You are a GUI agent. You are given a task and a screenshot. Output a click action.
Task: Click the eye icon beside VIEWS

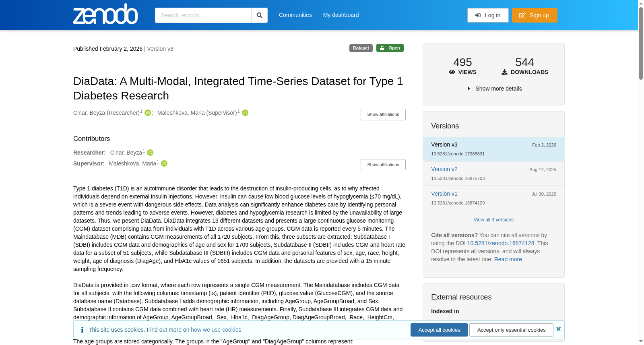[x=452, y=72]
